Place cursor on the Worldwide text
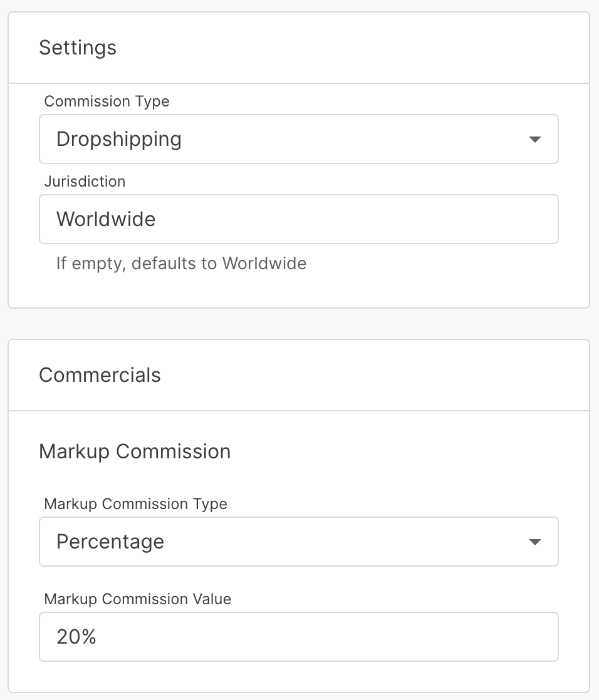599x700 pixels. pos(106,219)
